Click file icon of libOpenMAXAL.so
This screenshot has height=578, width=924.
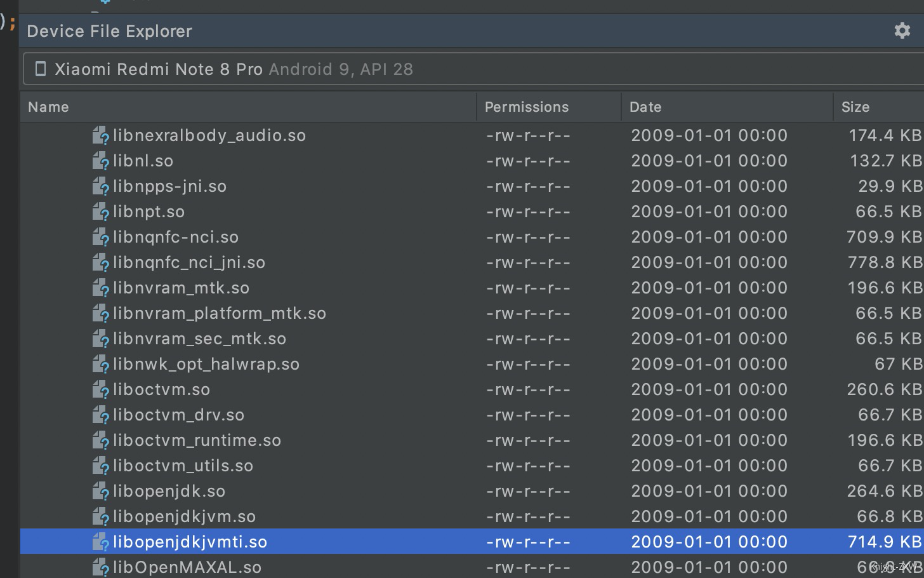100,567
